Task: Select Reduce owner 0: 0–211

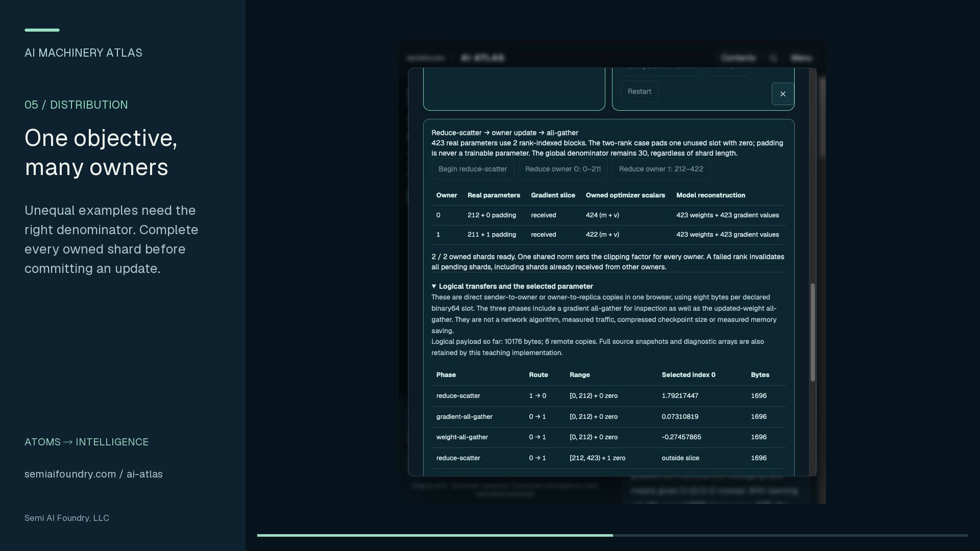Action: click(x=563, y=169)
